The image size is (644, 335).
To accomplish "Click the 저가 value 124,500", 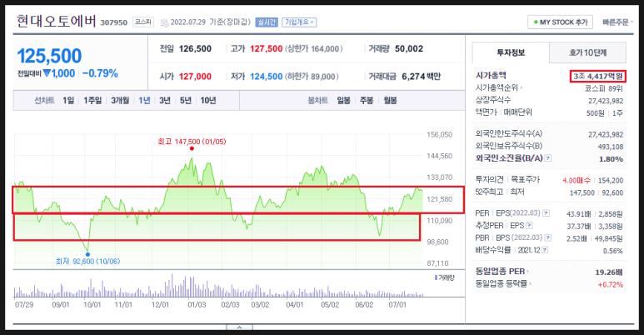I will (x=266, y=77).
